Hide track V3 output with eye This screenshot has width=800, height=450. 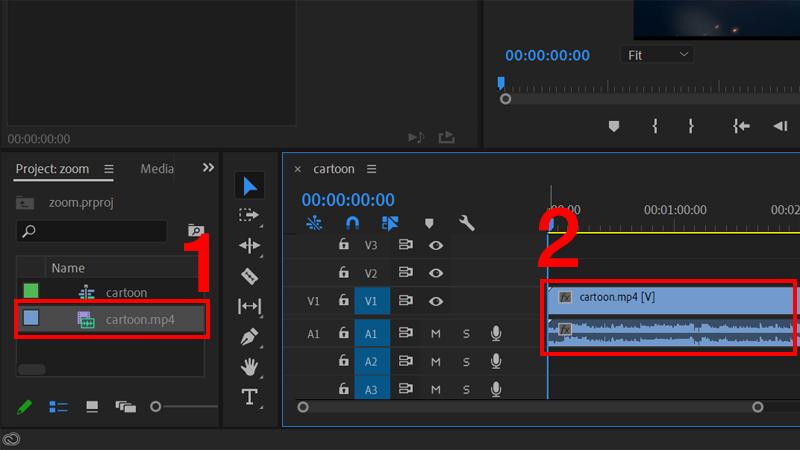(x=436, y=245)
